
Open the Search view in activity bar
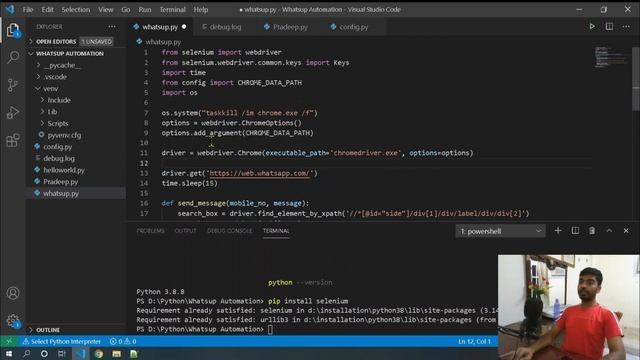pyautogui.click(x=13, y=57)
